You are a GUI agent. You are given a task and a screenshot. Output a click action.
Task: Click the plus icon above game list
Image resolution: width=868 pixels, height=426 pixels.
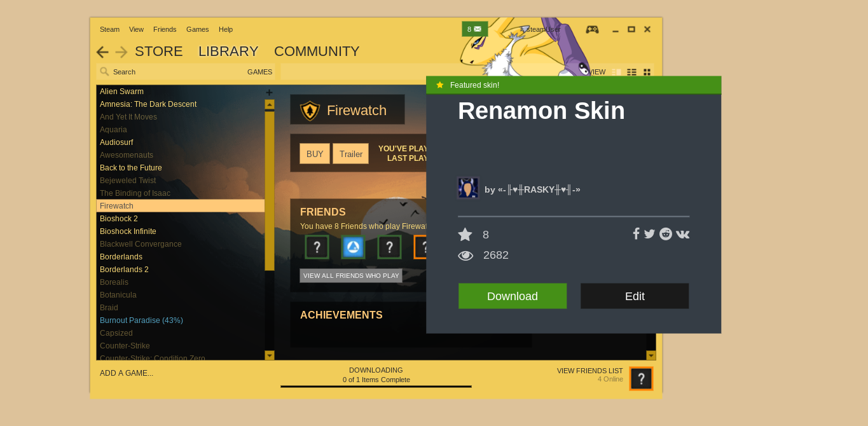[x=269, y=93]
